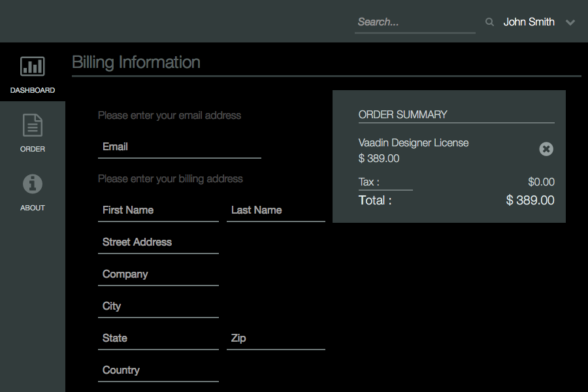
Task: Click the City input field
Action: (158, 306)
